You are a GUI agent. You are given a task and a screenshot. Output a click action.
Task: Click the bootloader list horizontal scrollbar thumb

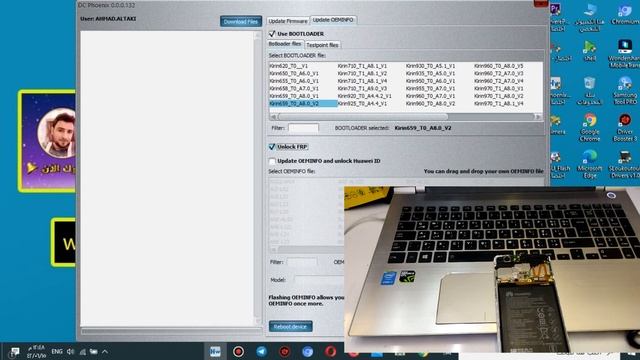[x=362, y=117]
